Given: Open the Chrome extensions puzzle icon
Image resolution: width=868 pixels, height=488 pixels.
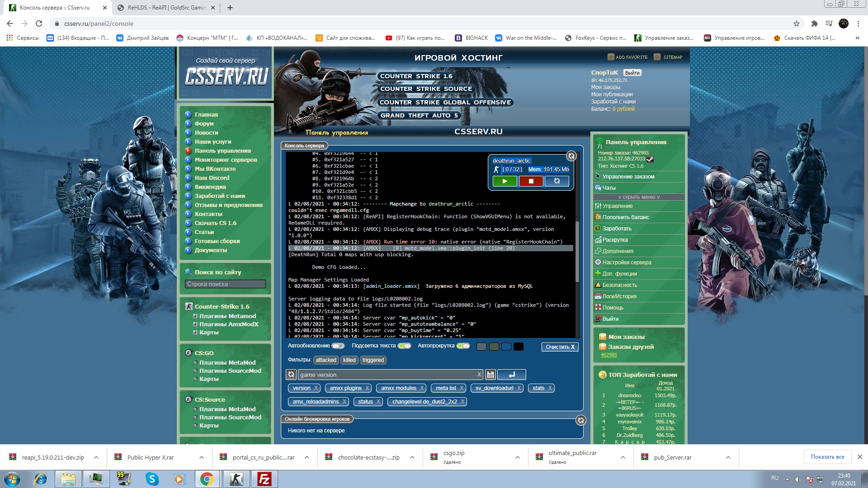Looking at the screenshot, I should pyautogui.click(x=814, y=23).
